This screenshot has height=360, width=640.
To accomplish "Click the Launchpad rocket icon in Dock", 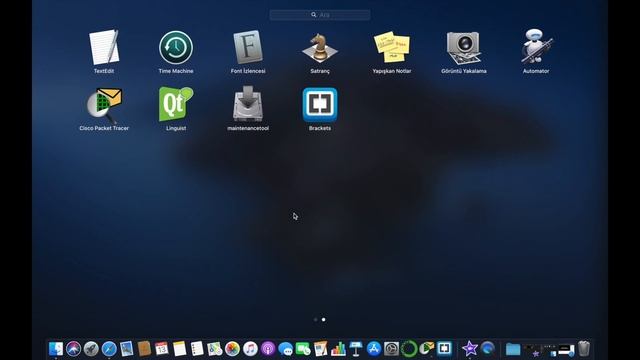I will pyautogui.click(x=91, y=349).
